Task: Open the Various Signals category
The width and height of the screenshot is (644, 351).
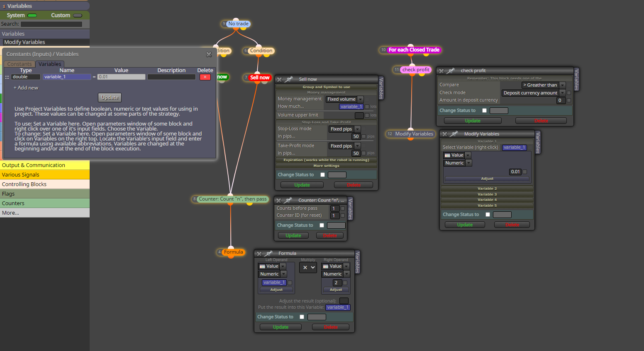Action: click(x=45, y=175)
